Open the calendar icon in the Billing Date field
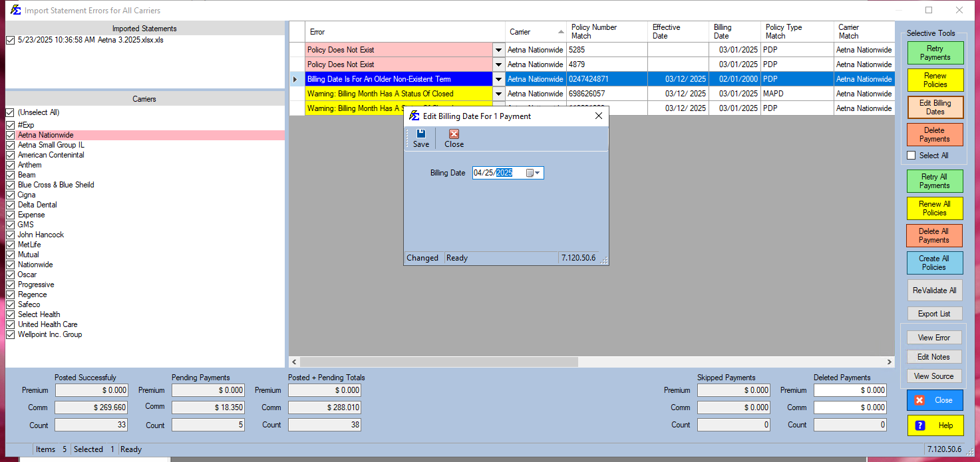The width and height of the screenshot is (980, 462). (x=528, y=172)
